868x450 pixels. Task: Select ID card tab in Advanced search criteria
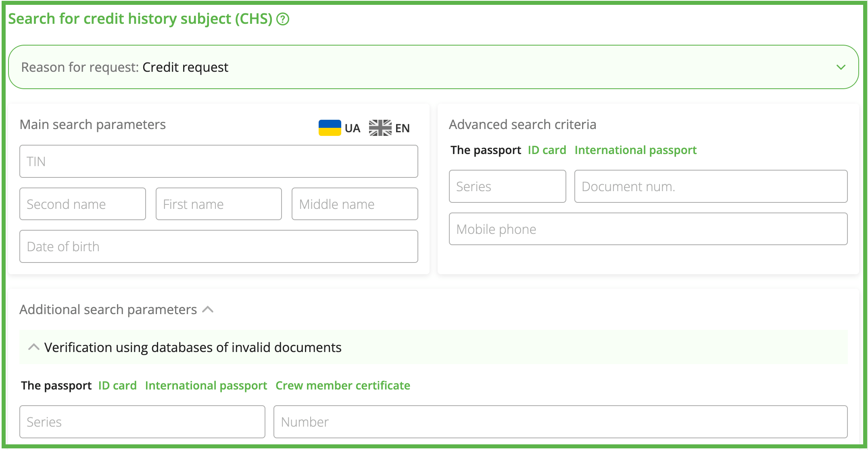[547, 150]
